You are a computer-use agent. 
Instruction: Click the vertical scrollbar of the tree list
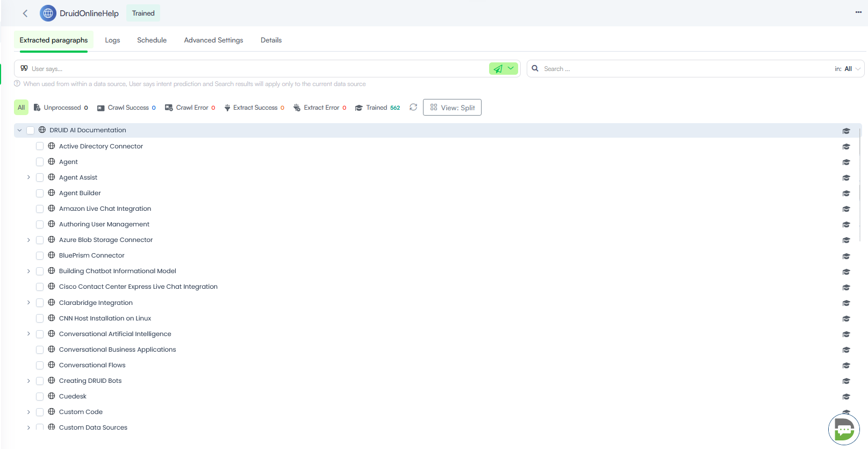[x=860, y=186]
